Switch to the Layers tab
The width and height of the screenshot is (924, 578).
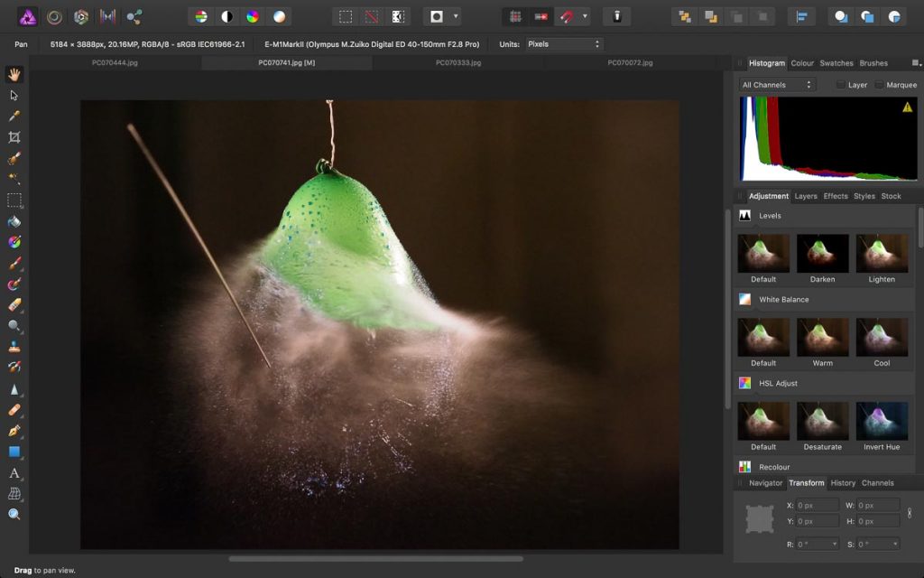[806, 196]
